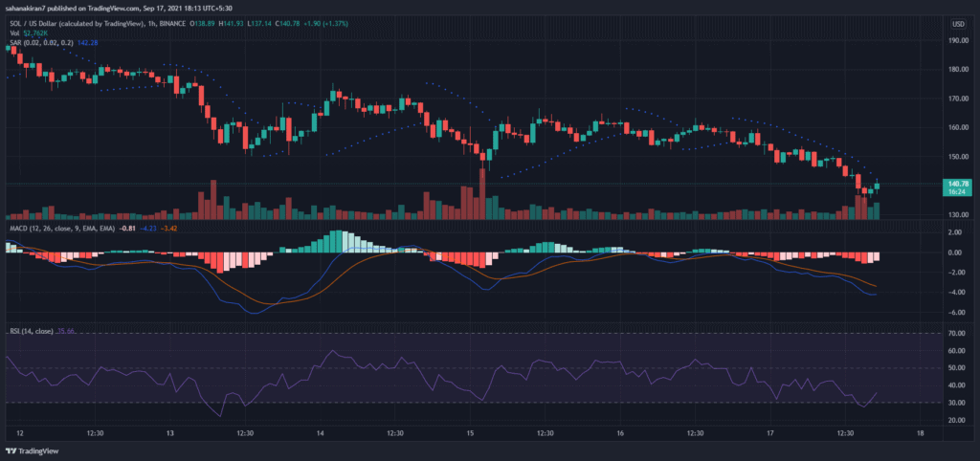Screen dimensions: 980x461
Task: Click the −6.00 label on MACD axis
Action: coord(957,313)
